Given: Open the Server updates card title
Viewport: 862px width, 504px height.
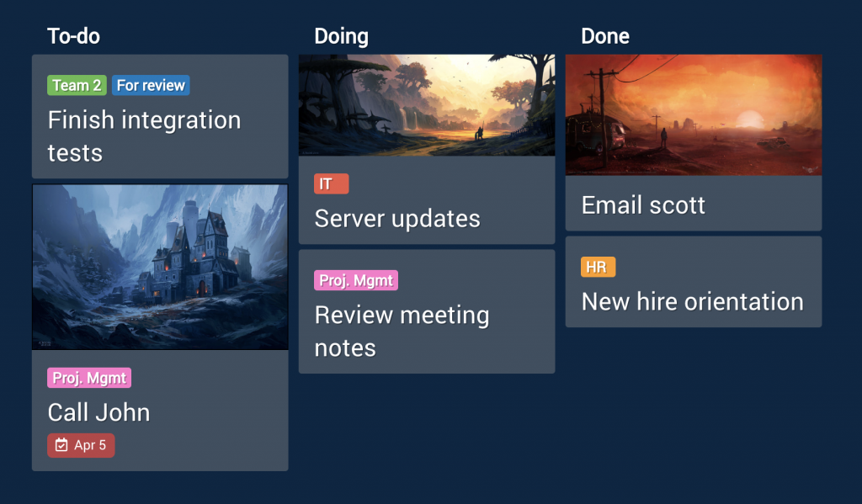Looking at the screenshot, I should pos(397,219).
